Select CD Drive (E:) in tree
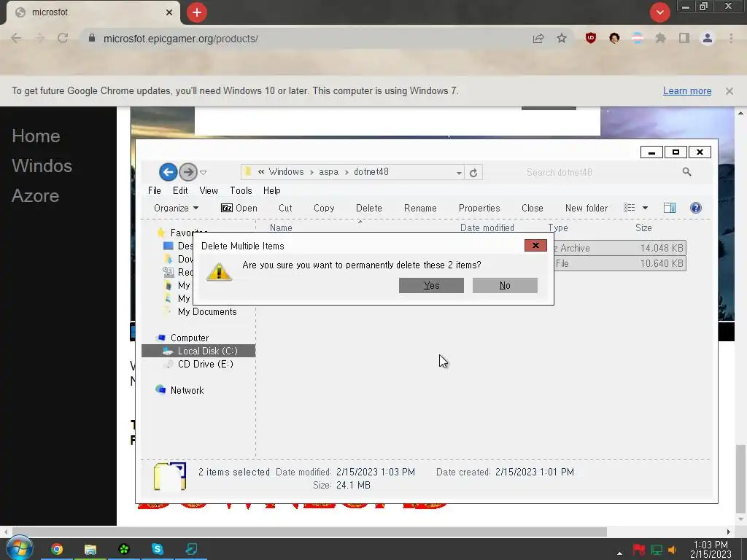Image resolution: width=747 pixels, height=560 pixels. point(205,364)
